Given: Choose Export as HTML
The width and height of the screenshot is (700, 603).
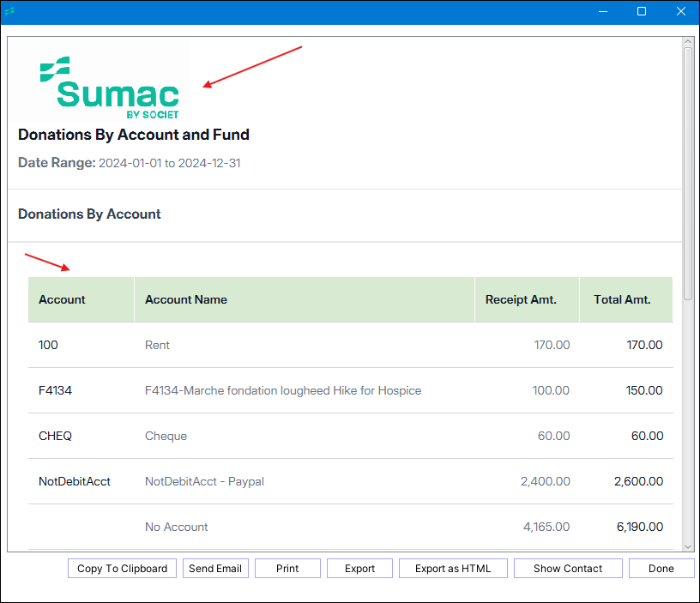Looking at the screenshot, I should pyautogui.click(x=453, y=569).
